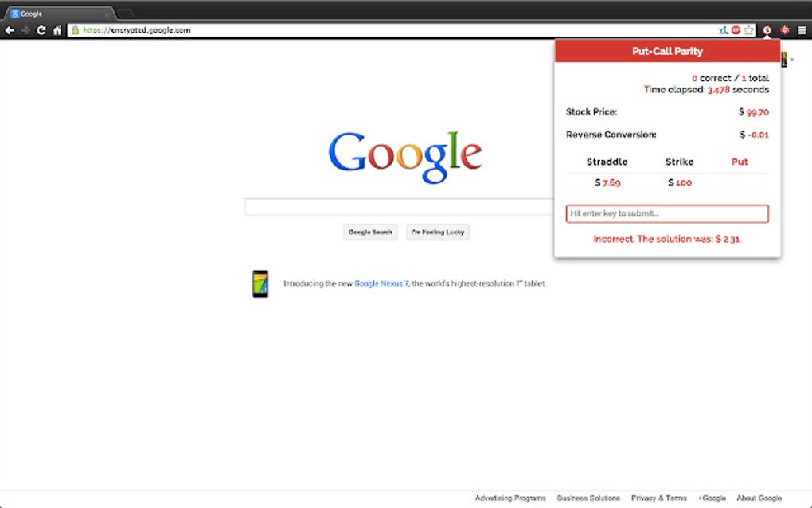Click the Nexus 7 tablet image
Viewport: 812px width, 508px height.
coord(260,283)
